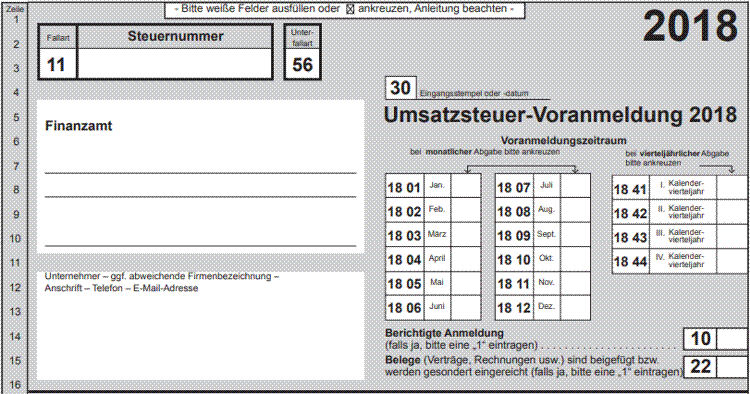Tick the Juni 18 06 period checkbox
The width and height of the screenshot is (750, 394).
coord(466,307)
